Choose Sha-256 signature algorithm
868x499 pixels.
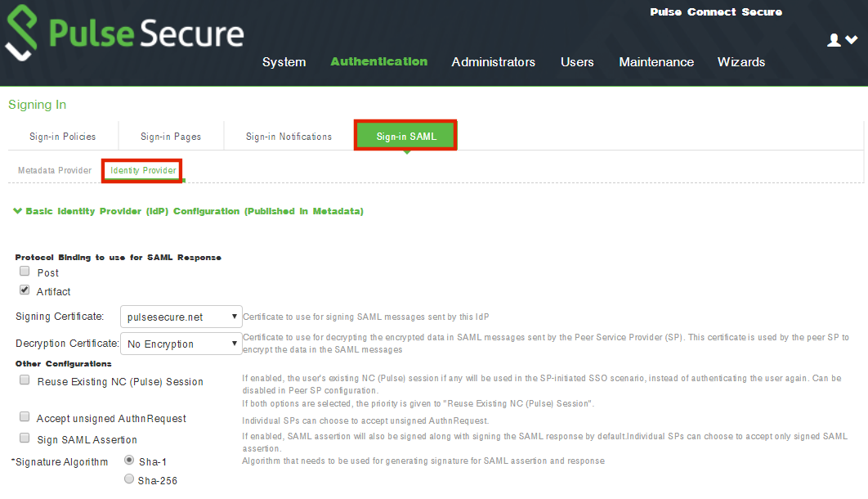coord(129,479)
